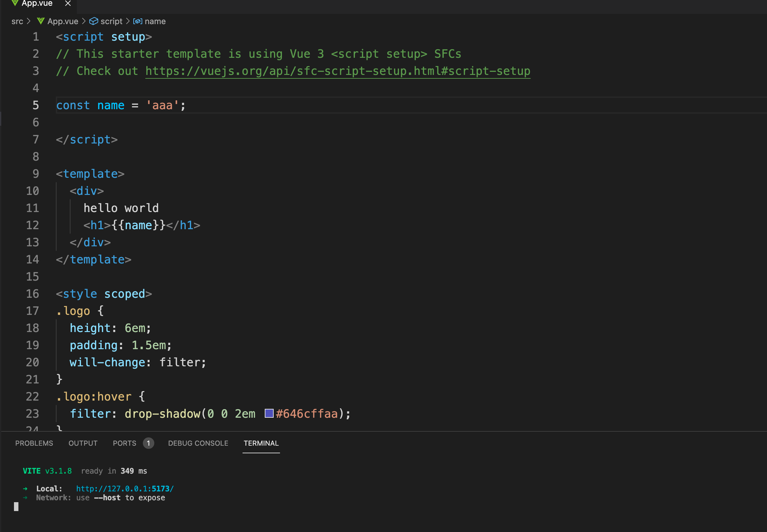The image size is (767, 532).
Task: Click line number 12 in the gutter
Action: point(32,225)
